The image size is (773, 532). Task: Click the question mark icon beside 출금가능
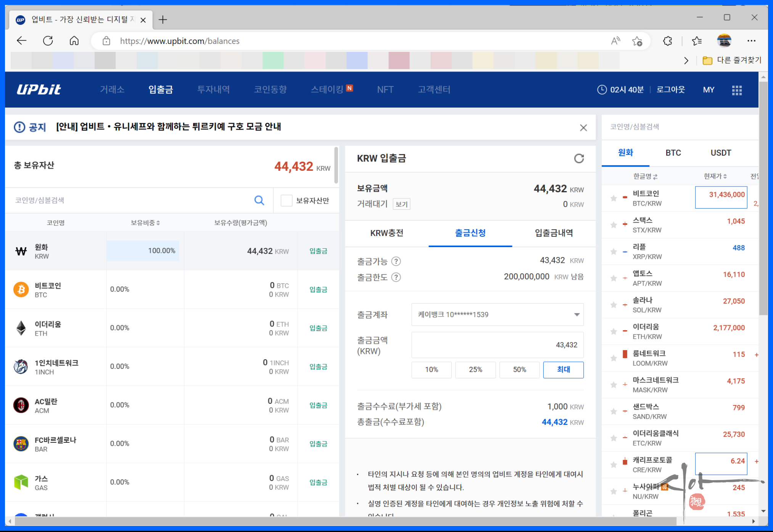pyautogui.click(x=396, y=261)
